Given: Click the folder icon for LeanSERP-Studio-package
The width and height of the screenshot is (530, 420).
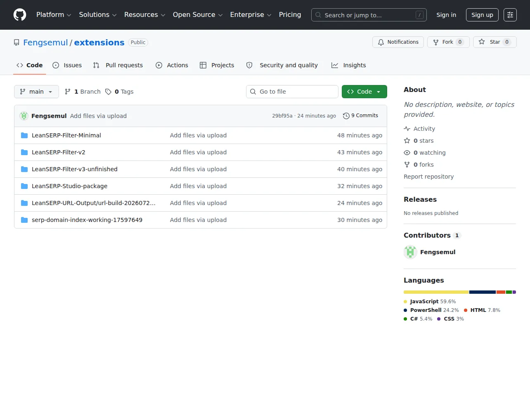Looking at the screenshot, I should coord(24,186).
